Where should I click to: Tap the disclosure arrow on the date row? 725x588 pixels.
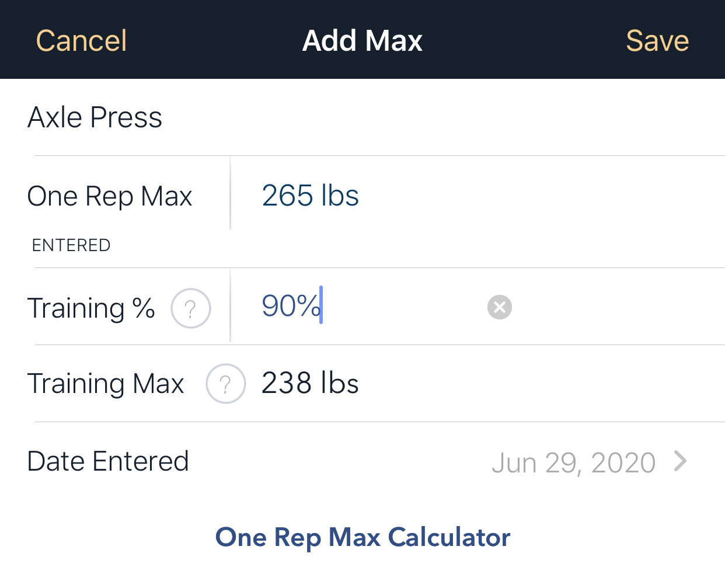tap(680, 462)
